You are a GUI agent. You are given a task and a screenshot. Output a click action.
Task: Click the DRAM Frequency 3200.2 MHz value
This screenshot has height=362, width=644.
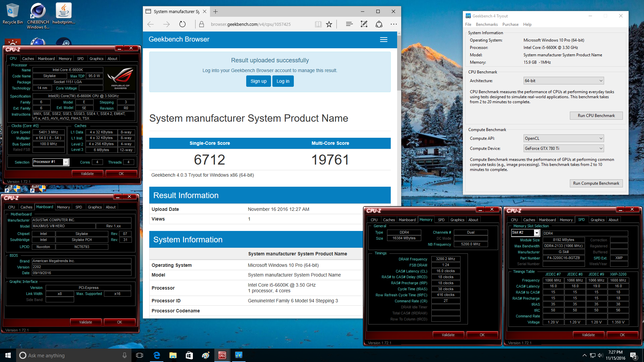coord(445,259)
